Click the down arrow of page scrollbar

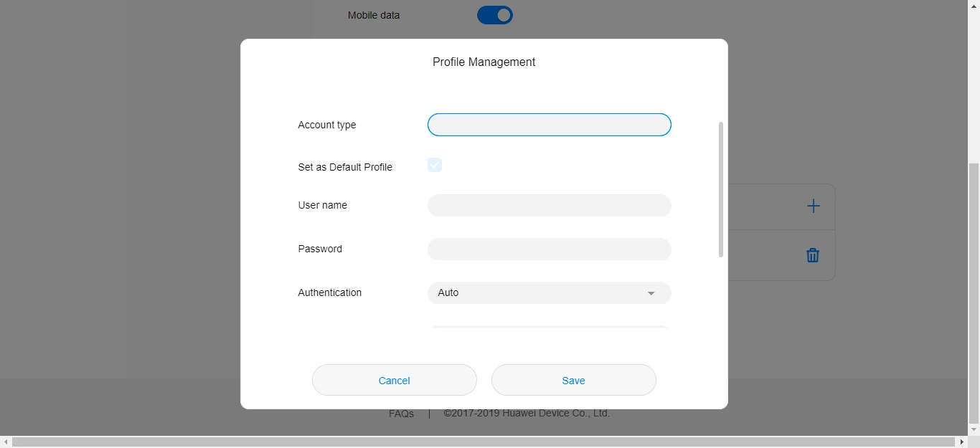click(974, 429)
